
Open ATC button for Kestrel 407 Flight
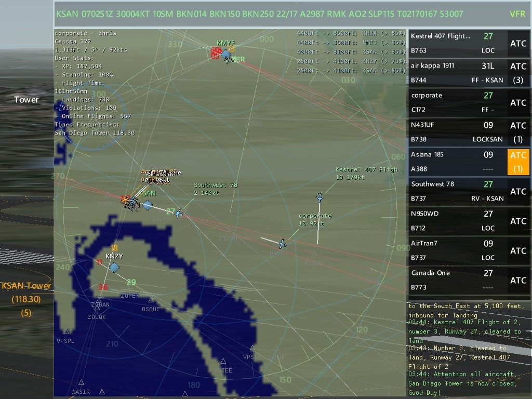518,44
